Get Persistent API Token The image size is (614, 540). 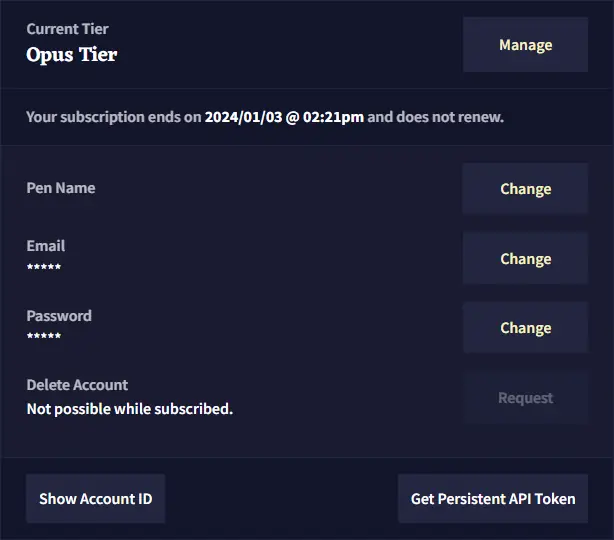click(x=493, y=498)
